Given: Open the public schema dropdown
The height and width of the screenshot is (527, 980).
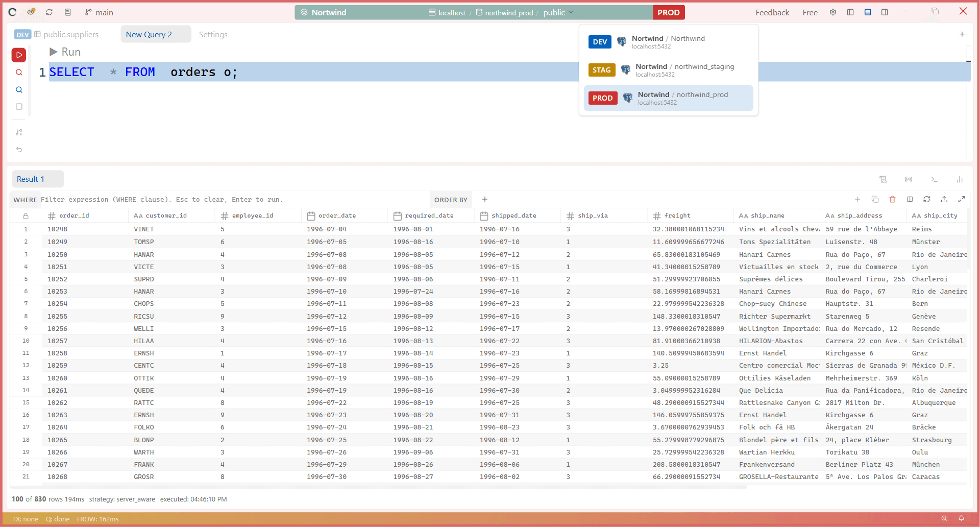Looking at the screenshot, I should point(558,12).
